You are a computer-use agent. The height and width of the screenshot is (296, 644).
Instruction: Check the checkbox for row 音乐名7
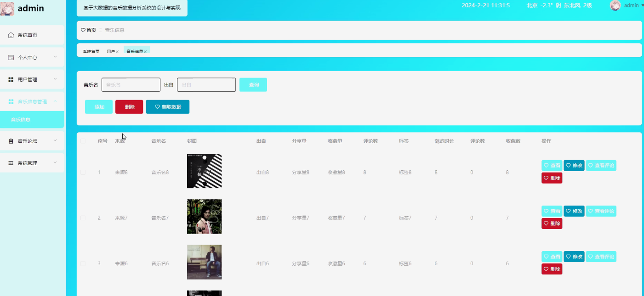tap(83, 218)
